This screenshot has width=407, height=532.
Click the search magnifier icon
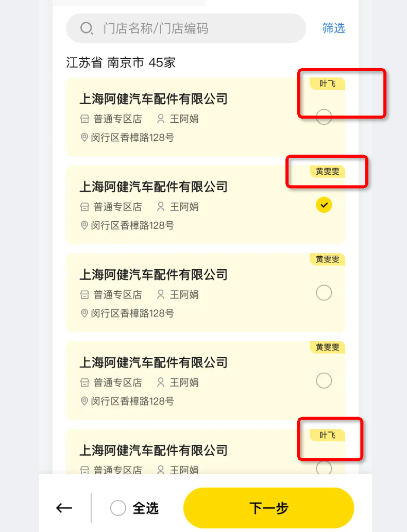87,28
